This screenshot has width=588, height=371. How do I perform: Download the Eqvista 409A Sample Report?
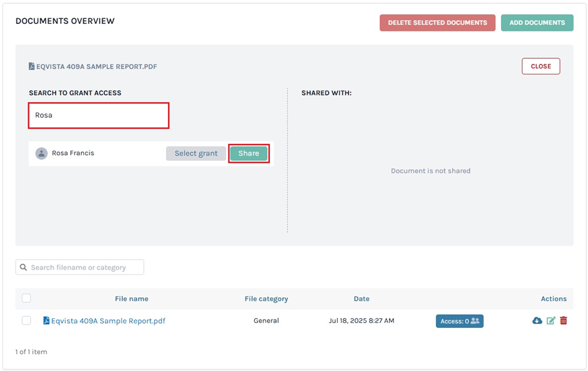click(x=537, y=320)
